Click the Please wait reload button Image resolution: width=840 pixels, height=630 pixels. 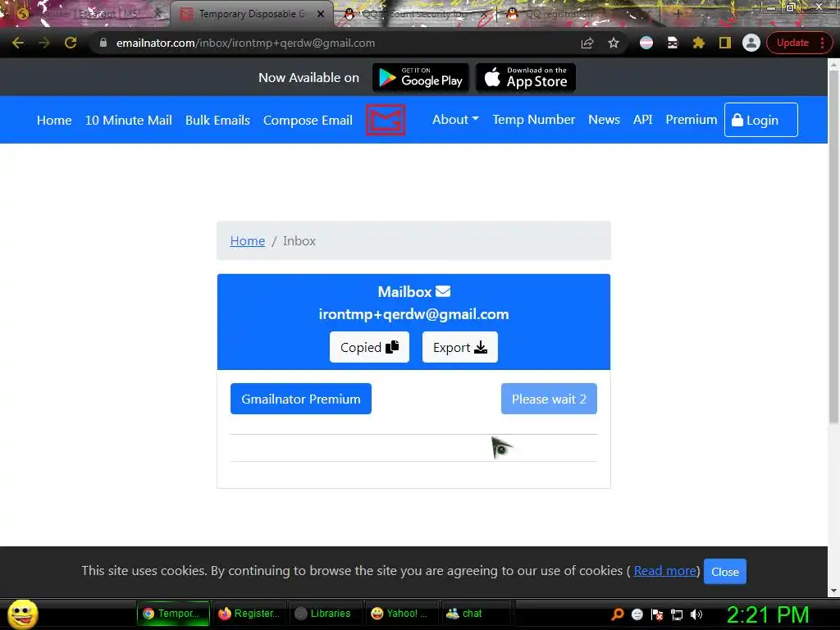click(x=549, y=399)
